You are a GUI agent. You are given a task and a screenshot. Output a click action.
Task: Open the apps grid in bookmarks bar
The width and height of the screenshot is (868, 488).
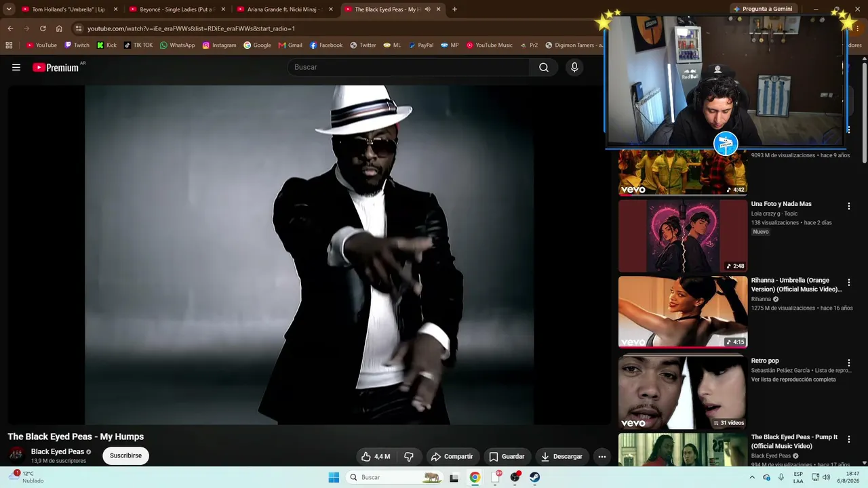[x=9, y=45]
